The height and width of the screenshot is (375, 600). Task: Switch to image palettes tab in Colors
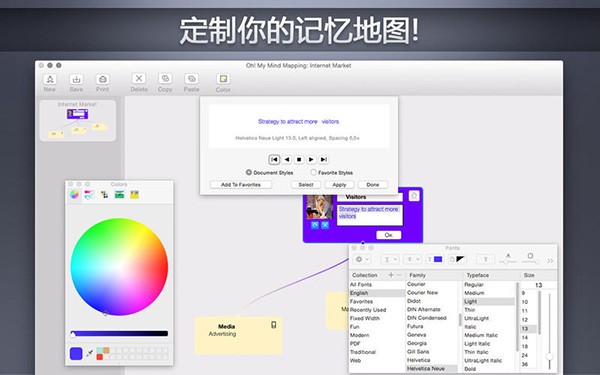pyautogui.click(x=119, y=195)
